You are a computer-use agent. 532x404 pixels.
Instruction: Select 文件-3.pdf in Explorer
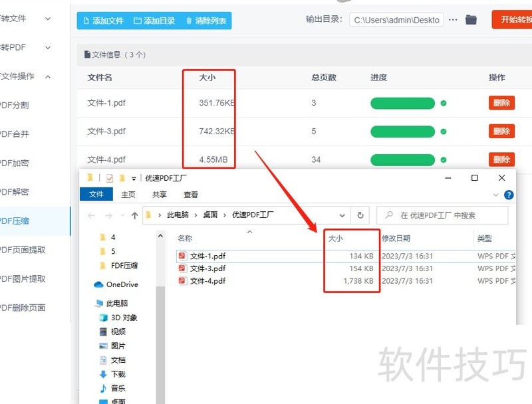click(x=207, y=268)
